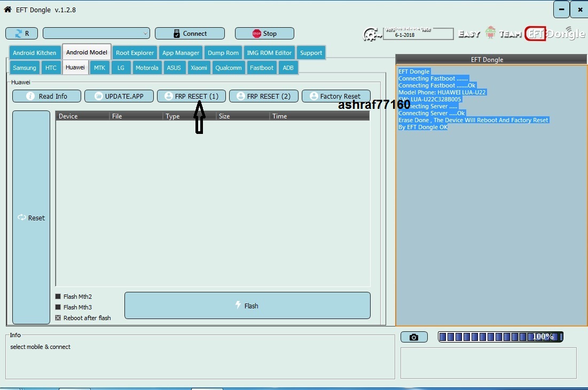Click the FRP RESET (1) button
588x390 pixels.
click(x=191, y=96)
